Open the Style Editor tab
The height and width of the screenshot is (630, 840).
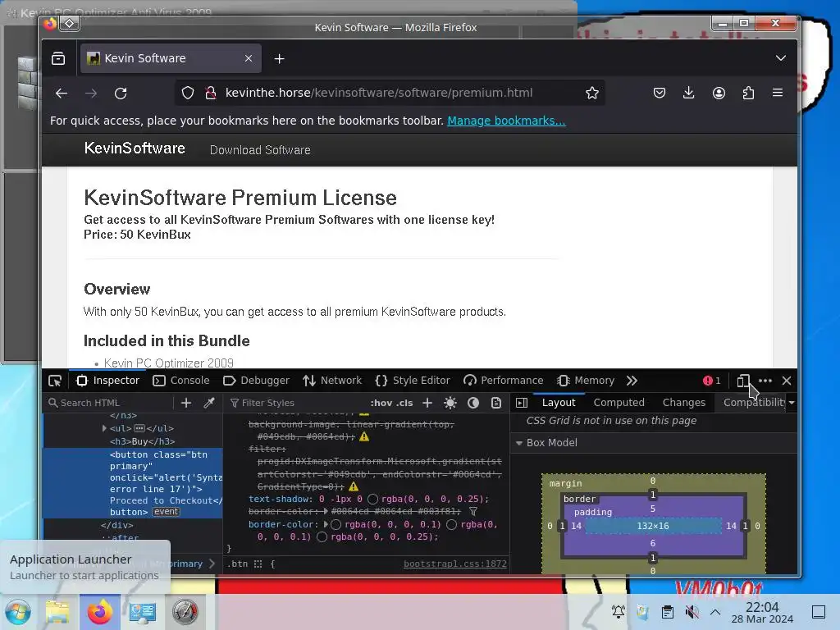[413, 381]
